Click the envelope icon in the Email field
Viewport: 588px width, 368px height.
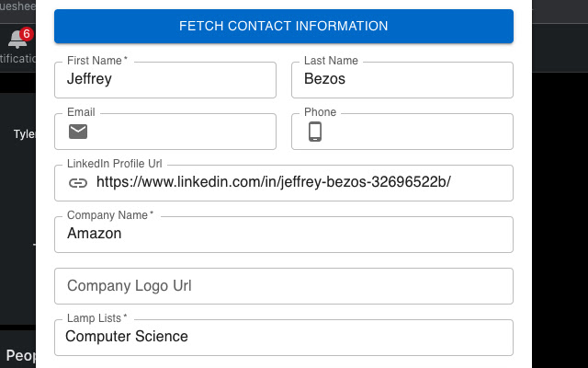click(79, 132)
